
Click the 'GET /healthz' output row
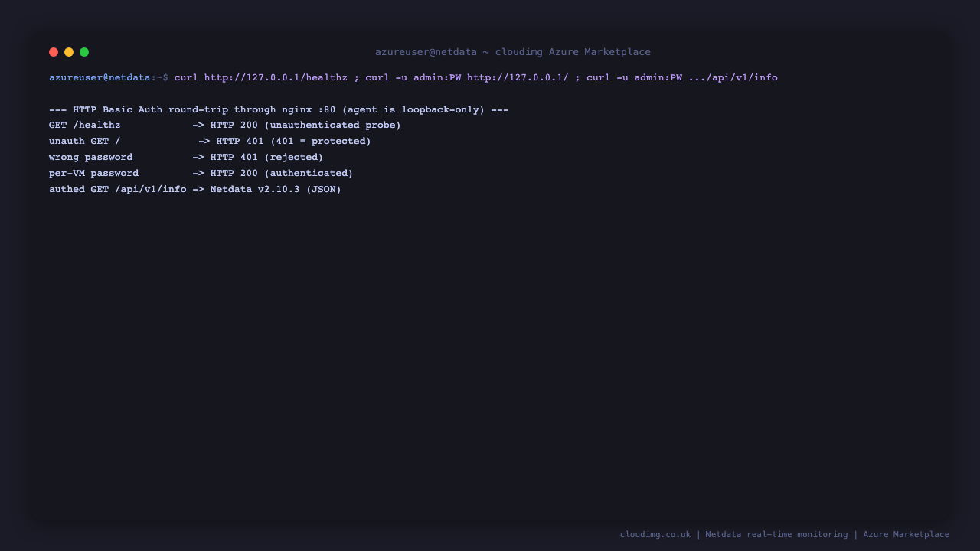pos(225,125)
